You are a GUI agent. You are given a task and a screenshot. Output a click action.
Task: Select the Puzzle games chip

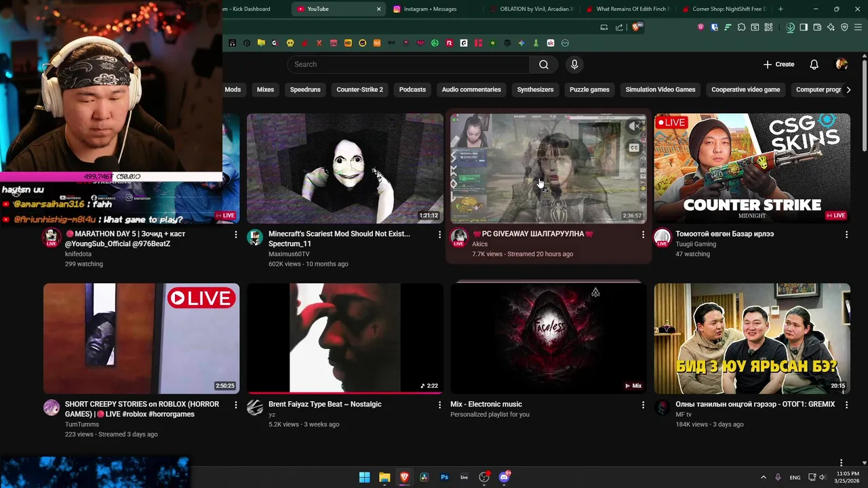tap(589, 89)
